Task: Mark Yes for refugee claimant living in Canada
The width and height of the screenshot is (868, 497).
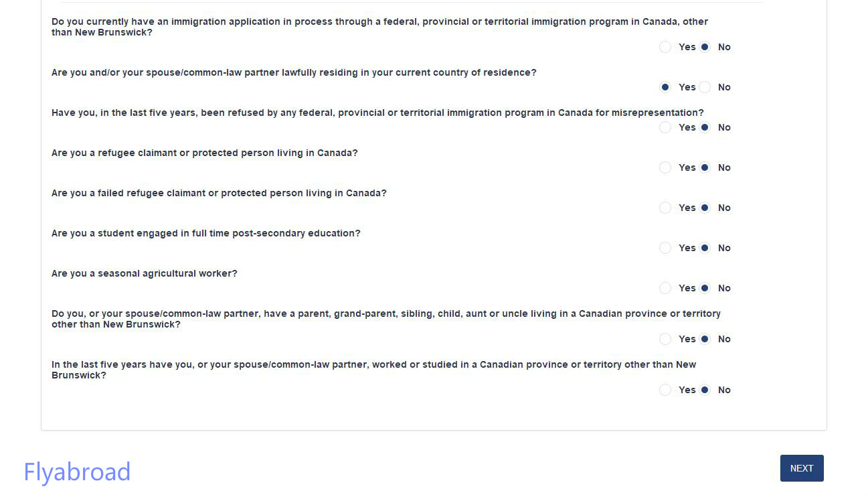Action: (665, 167)
